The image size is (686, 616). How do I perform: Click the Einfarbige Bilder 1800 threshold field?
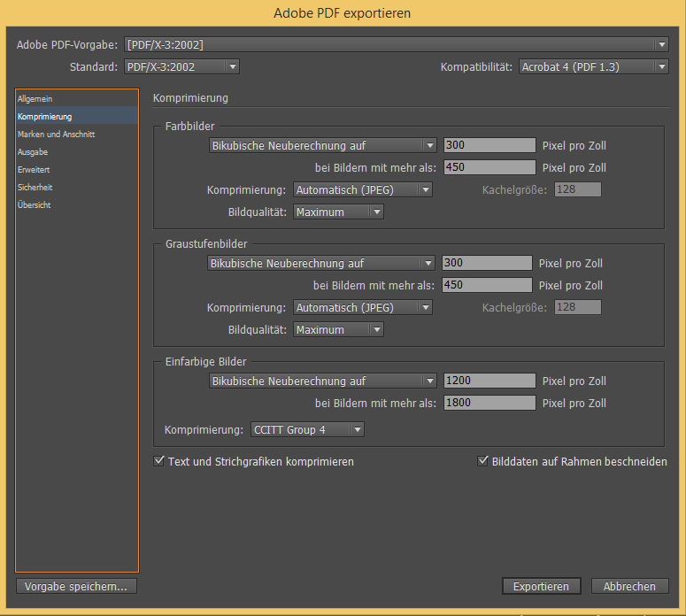pyautogui.click(x=489, y=403)
